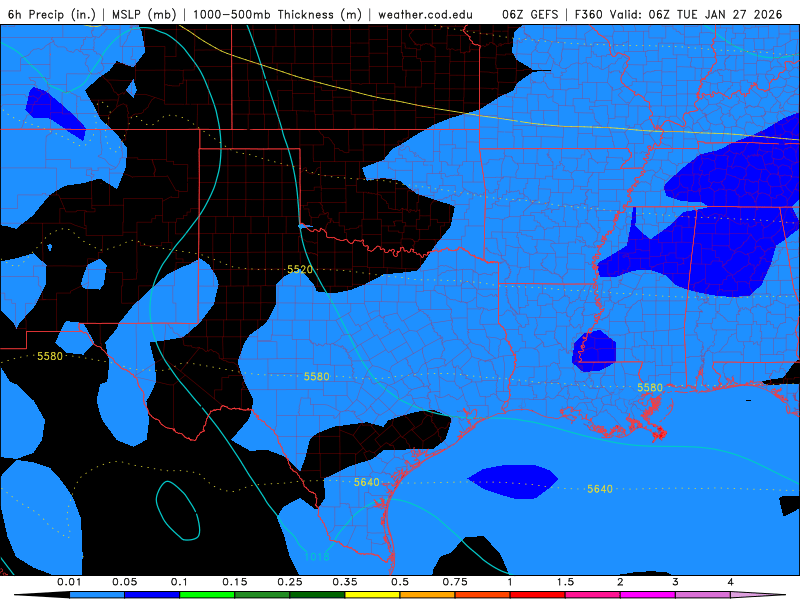Click the 0.01 legend value
Viewport: 800px width, 600px height.
(x=69, y=582)
